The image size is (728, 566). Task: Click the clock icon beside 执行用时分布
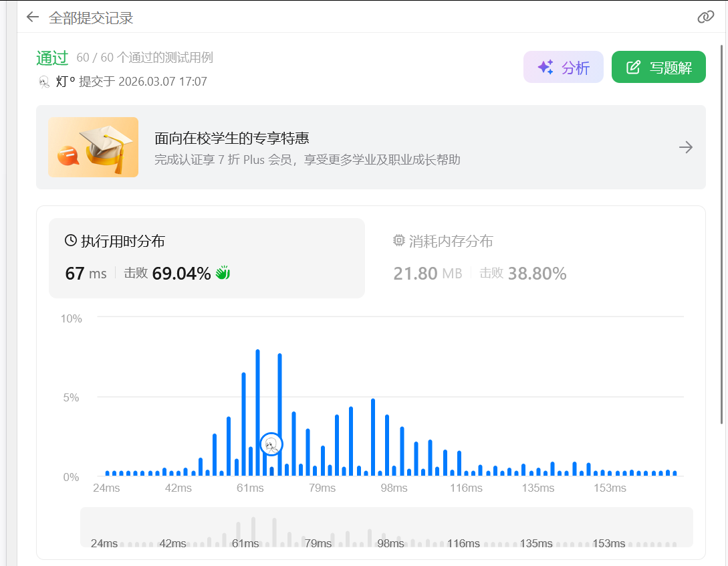(x=71, y=241)
